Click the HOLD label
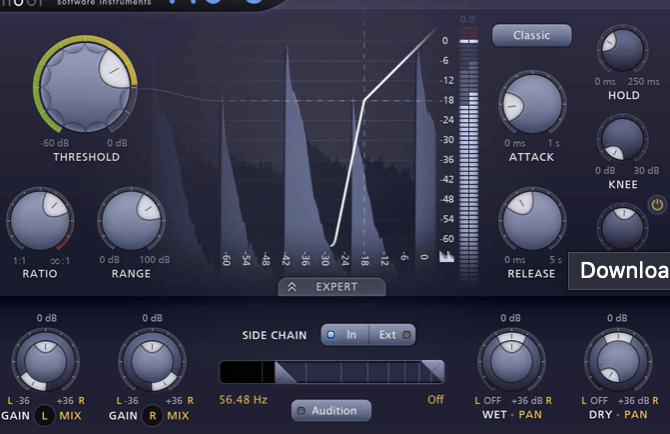 (x=624, y=95)
